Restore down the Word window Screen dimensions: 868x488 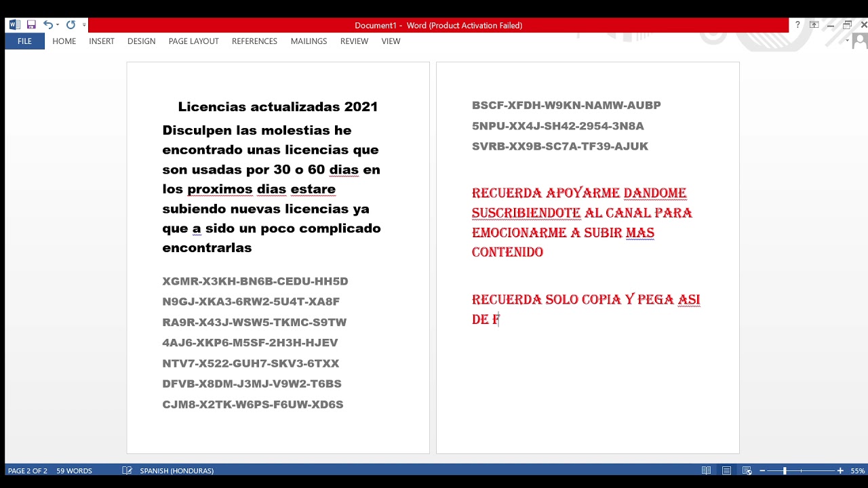click(847, 25)
